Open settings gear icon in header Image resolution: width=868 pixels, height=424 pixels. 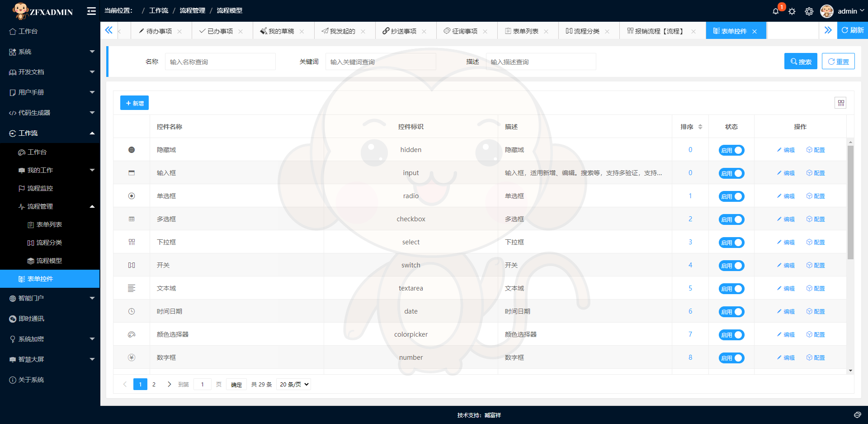[809, 11]
